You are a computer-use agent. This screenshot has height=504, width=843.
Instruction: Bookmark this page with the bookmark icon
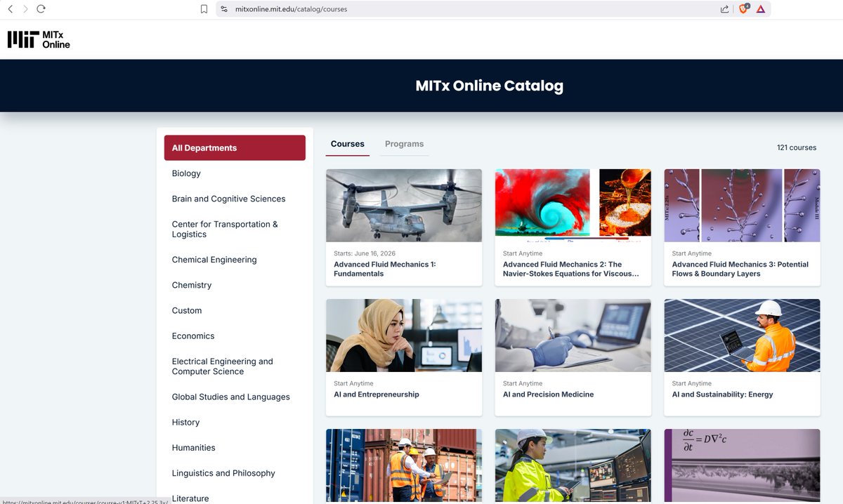[204, 9]
